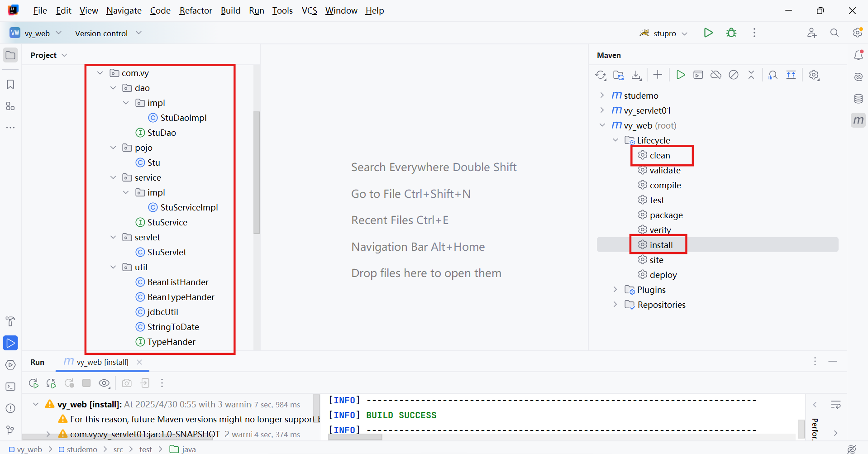Open the Build menu
Screen dimensions: 868x454
pos(230,10)
